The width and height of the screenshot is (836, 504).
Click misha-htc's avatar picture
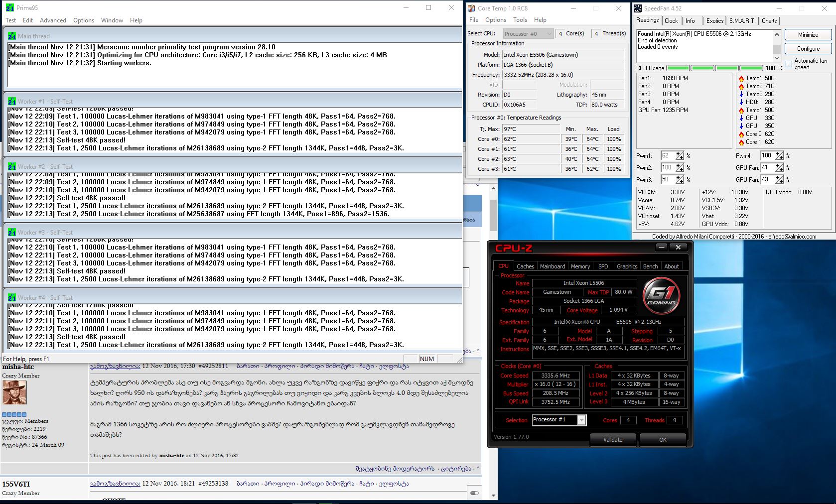(x=14, y=392)
